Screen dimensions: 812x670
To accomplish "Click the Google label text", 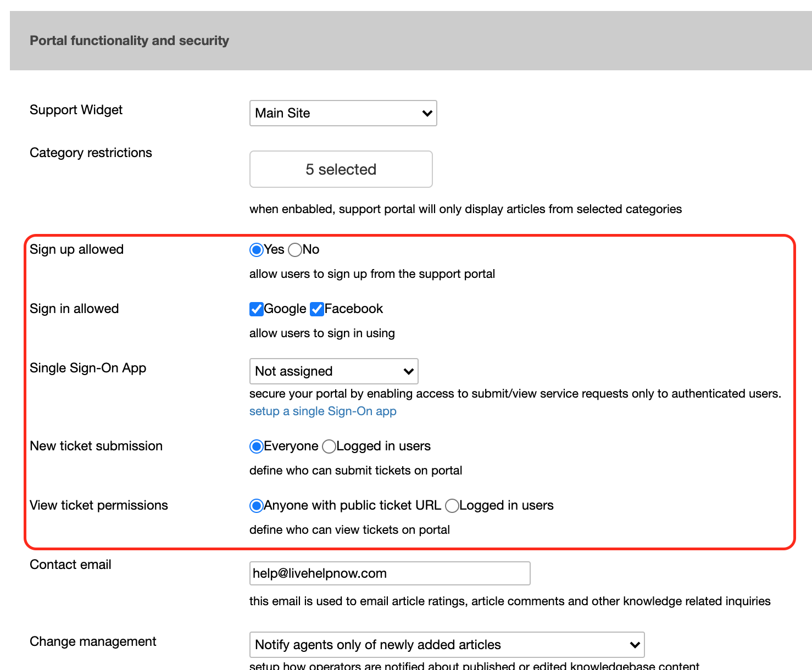I will click(285, 309).
